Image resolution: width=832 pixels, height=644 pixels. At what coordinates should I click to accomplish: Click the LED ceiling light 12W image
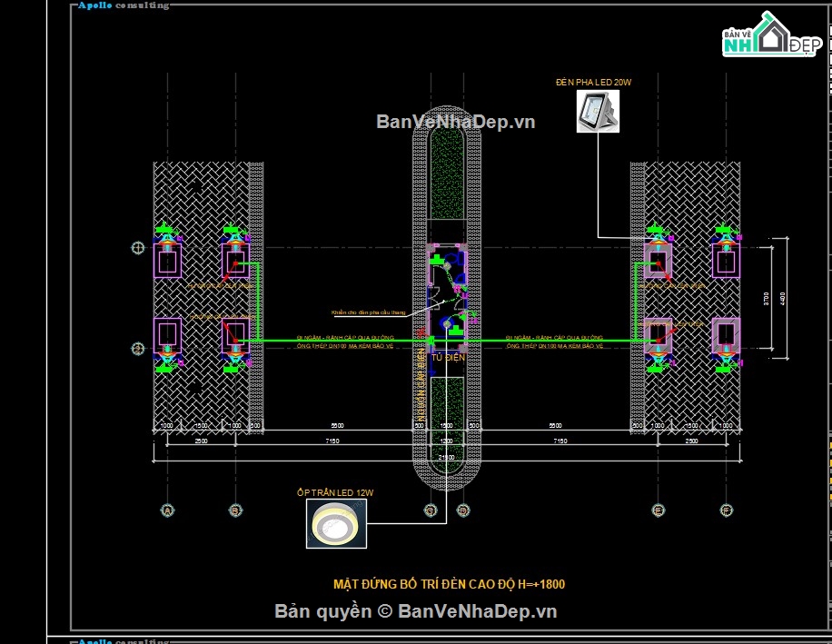point(336,523)
